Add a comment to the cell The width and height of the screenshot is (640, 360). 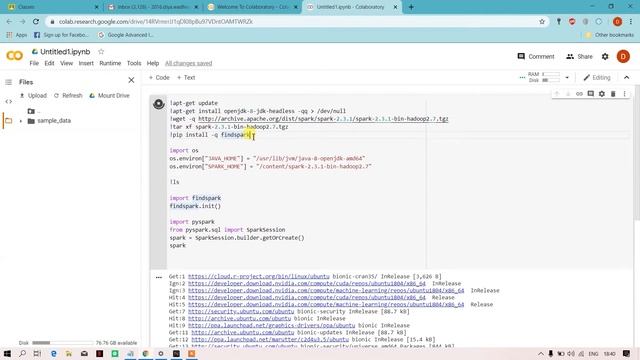coord(591,94)
